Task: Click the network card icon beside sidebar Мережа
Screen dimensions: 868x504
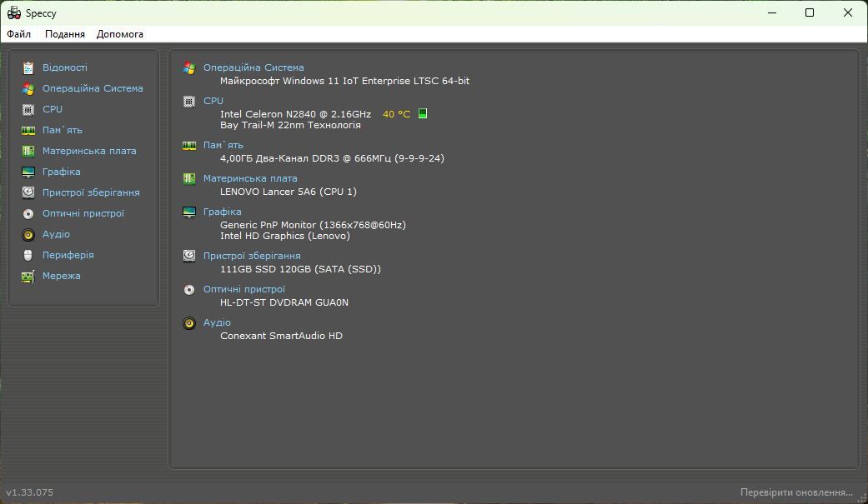Action: pos(28,276)
